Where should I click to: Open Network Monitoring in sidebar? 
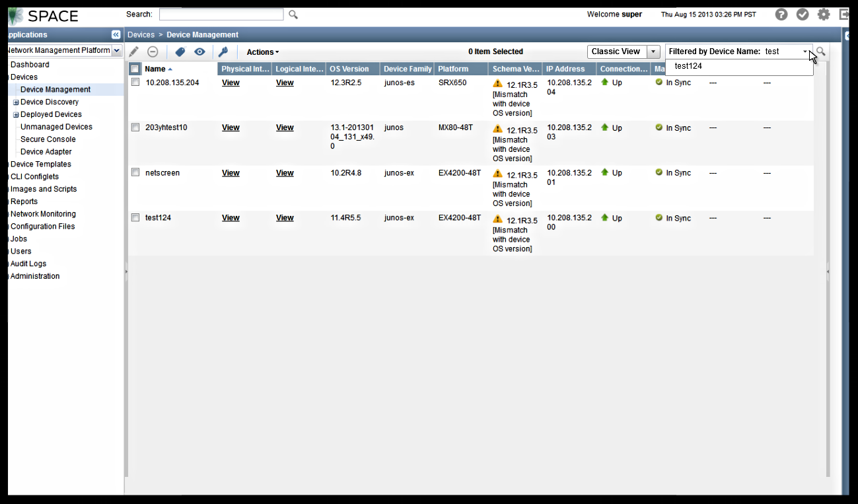tap(43, 214)
